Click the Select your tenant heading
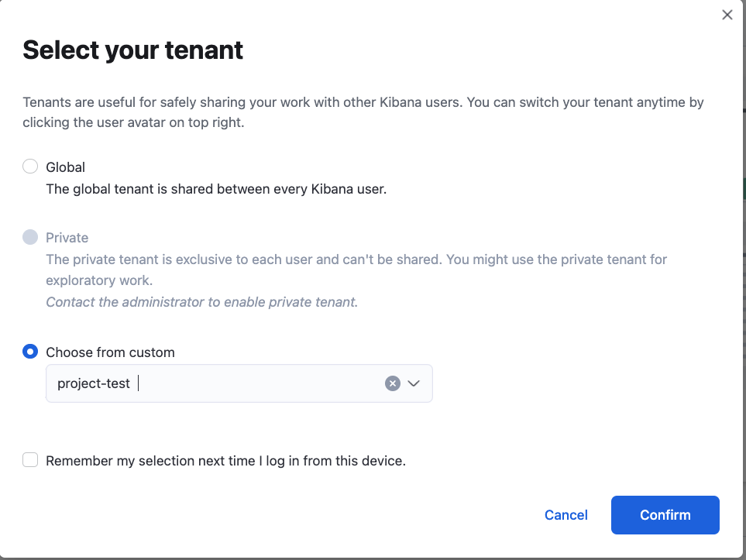 (x=133, y=50)
